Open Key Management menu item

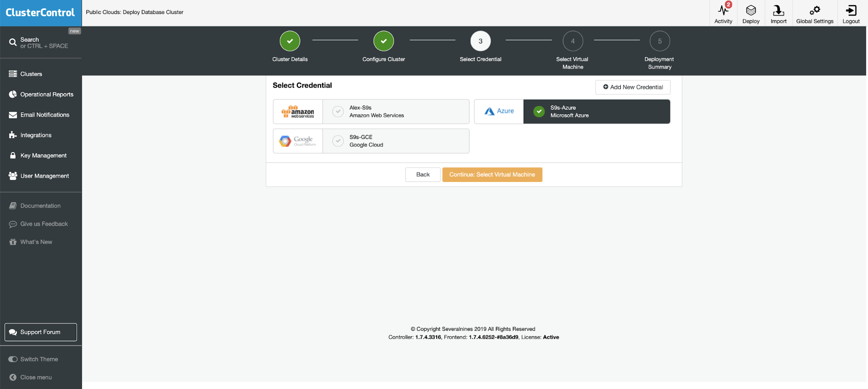coord(43,155)
